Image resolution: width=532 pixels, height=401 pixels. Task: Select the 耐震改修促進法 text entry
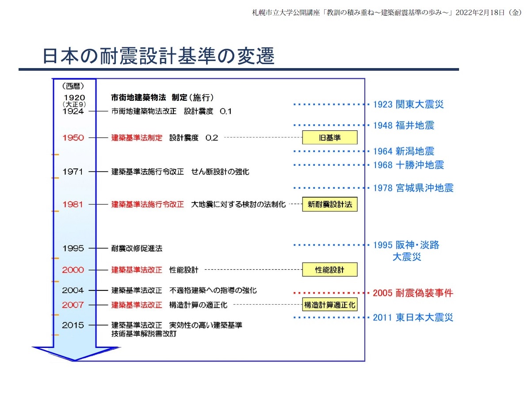(137, 248)
